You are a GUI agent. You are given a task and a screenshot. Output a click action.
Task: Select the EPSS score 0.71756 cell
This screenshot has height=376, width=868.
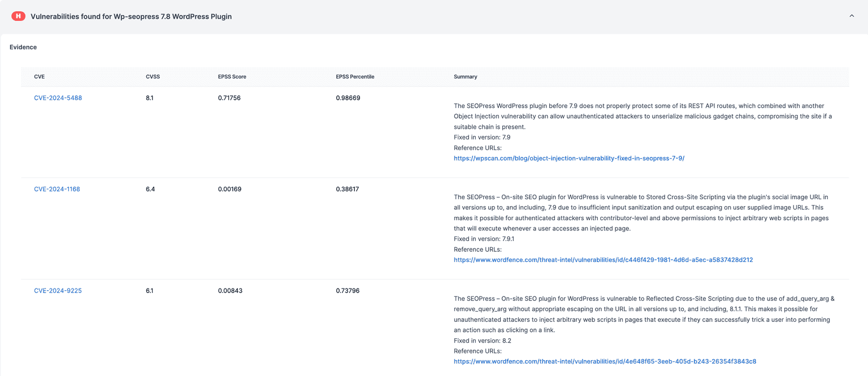[229, 97]
